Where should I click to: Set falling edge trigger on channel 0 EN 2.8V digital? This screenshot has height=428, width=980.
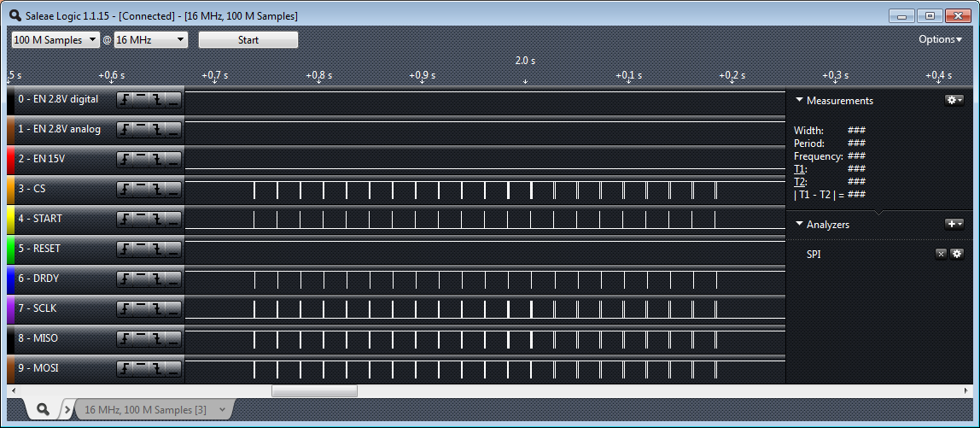point(157,99)
